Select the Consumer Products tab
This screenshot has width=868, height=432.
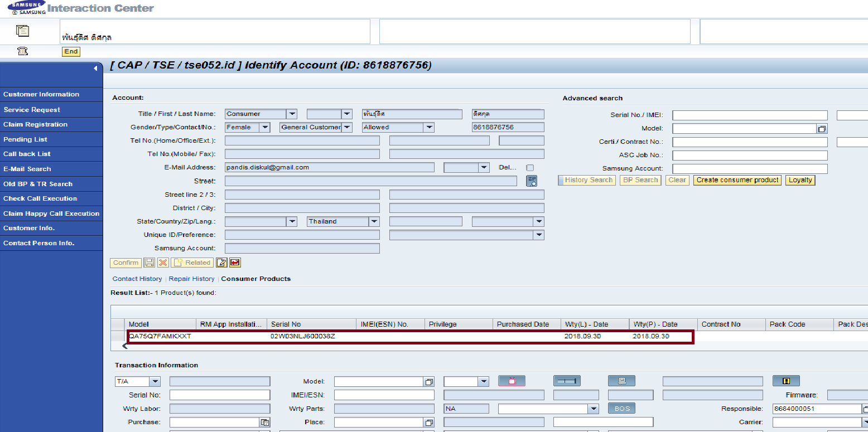[256, 279]
